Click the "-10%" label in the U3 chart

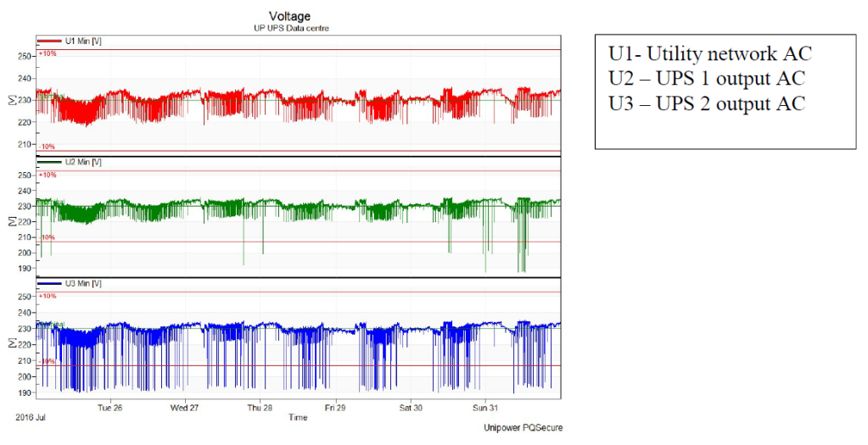pyautogui.click(x=47, y=361)
